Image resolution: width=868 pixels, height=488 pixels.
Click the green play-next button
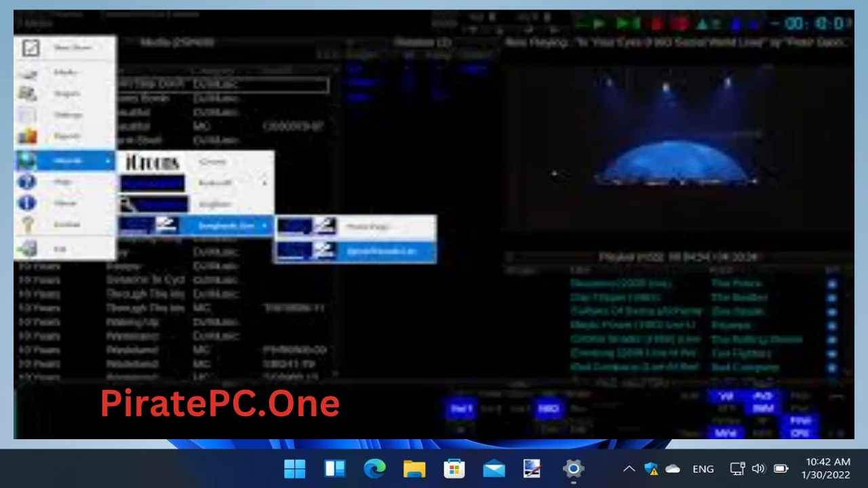pos(628,24)
